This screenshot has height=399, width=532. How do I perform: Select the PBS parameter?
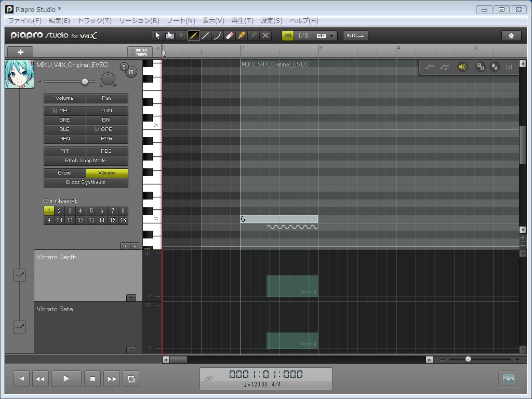pyautogui.click(x=107, y=151)
